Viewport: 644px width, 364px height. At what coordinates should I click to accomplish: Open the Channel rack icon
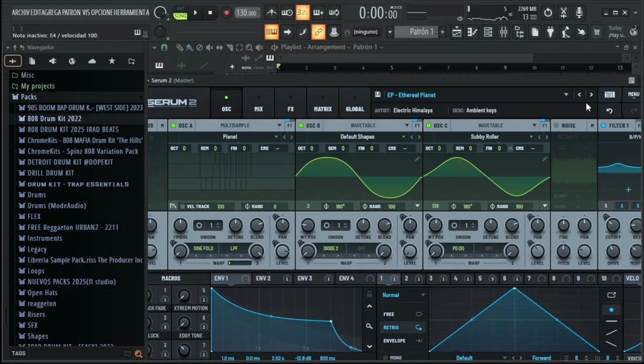(488, 32)
